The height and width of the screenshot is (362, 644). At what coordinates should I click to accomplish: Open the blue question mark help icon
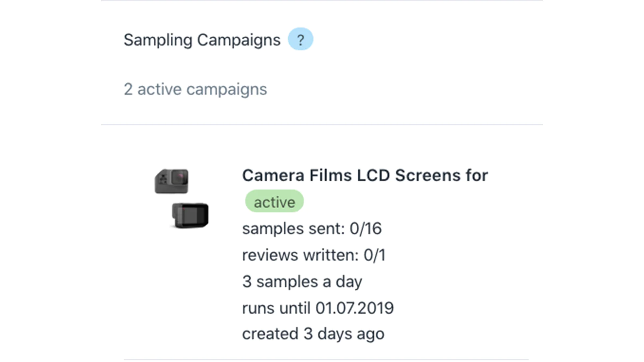coord(300,39)
